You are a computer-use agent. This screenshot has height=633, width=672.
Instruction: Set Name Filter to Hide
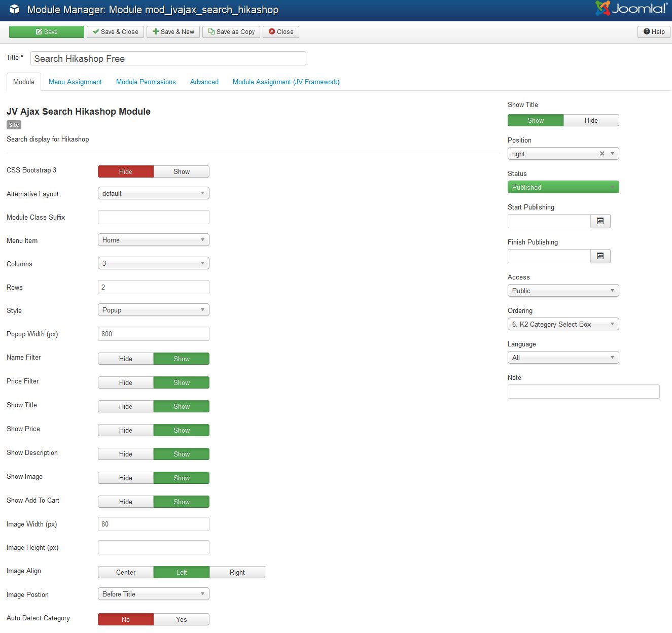(x=126, y=359)
